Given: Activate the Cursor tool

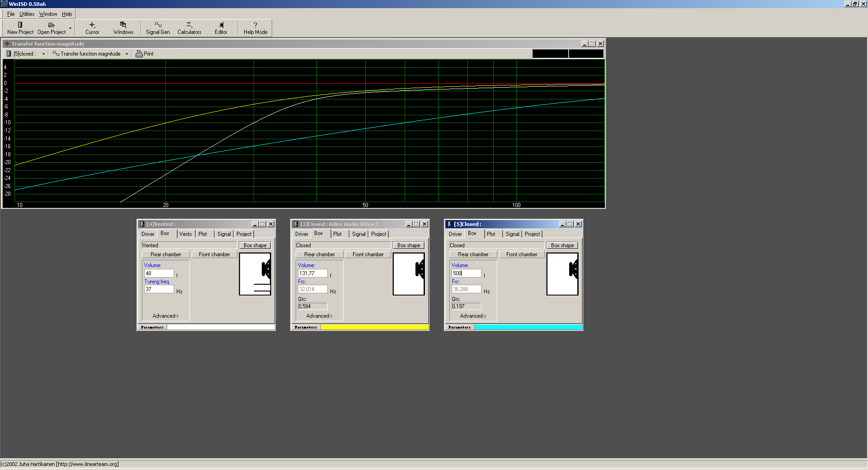Looking at the screenshot, I should click(92, 25).
